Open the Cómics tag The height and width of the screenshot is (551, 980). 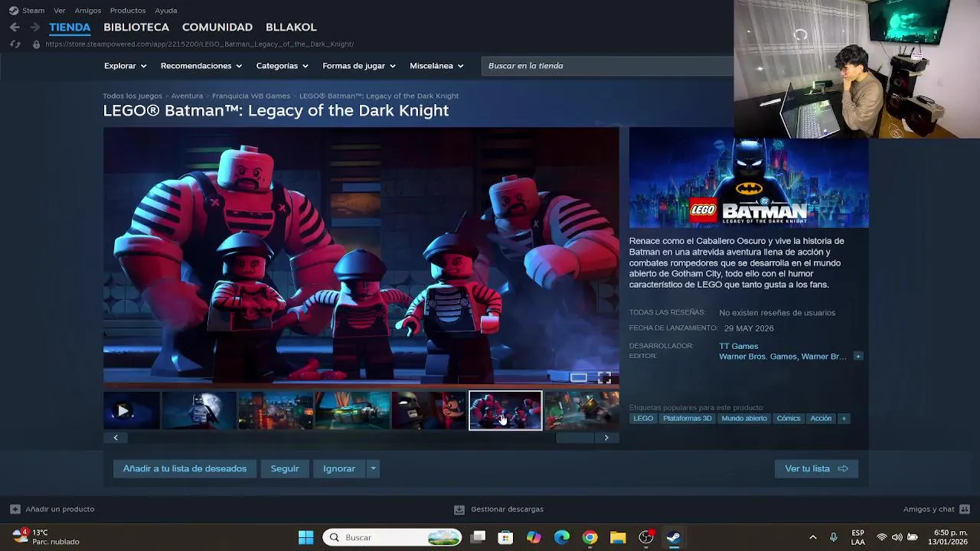coord(789,419)
